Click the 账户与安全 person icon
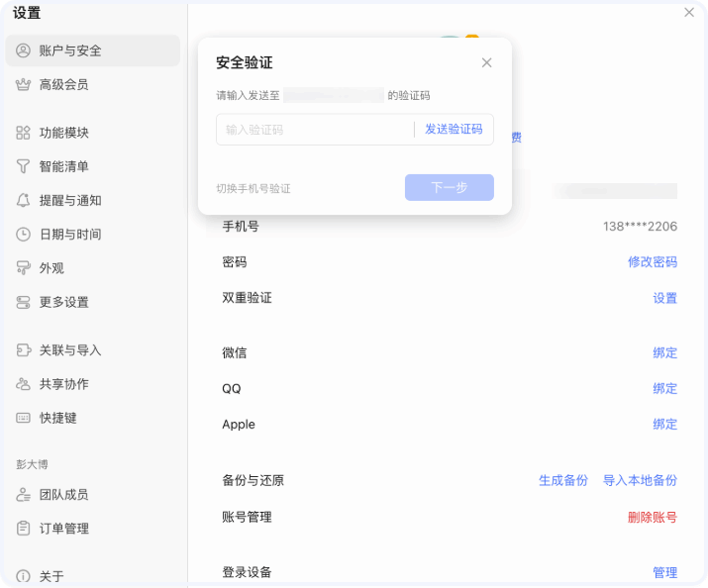The image size is (708, 588). 24,50
